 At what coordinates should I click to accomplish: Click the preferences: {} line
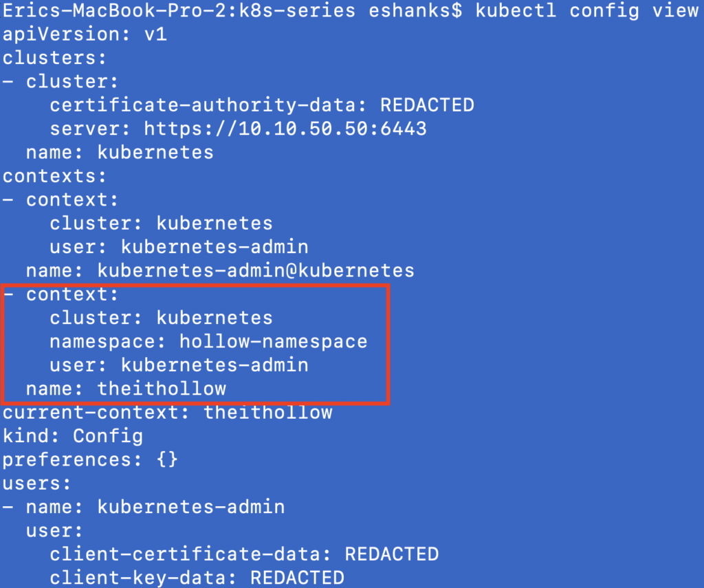pyautogui.click(x=90, y=459)
